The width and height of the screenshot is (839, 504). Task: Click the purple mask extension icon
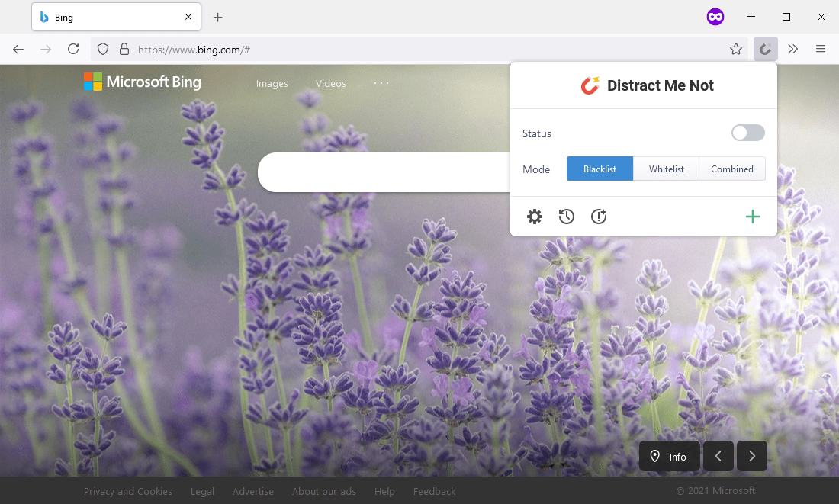(715, 16)
